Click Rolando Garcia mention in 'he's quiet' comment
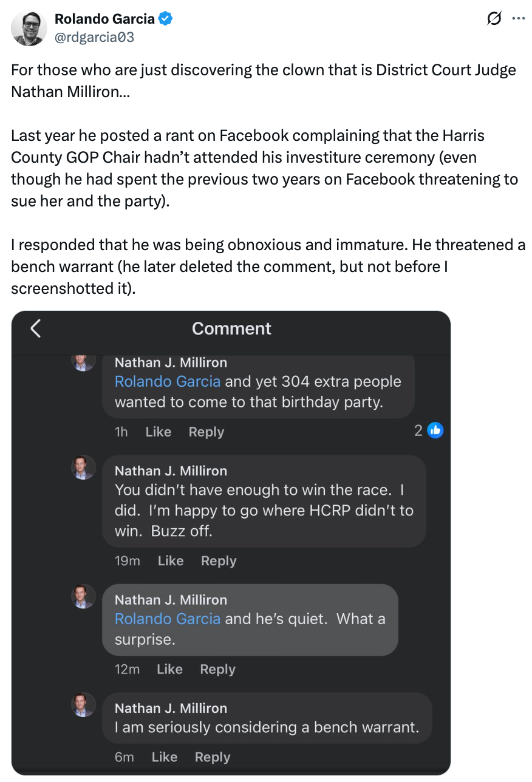Image resolution: width=532 pixels, height=782 pixels. (x=168, y=619)
